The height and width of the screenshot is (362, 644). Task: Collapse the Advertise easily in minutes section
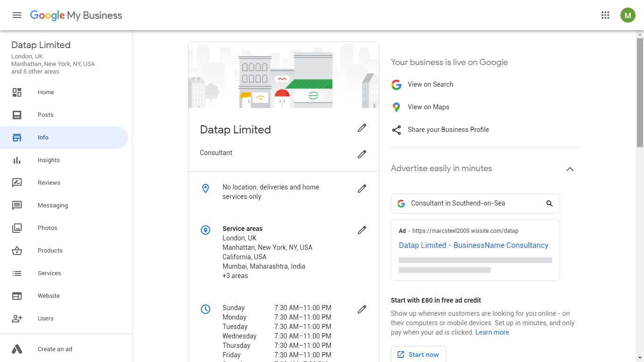click(x=570, y=169)
